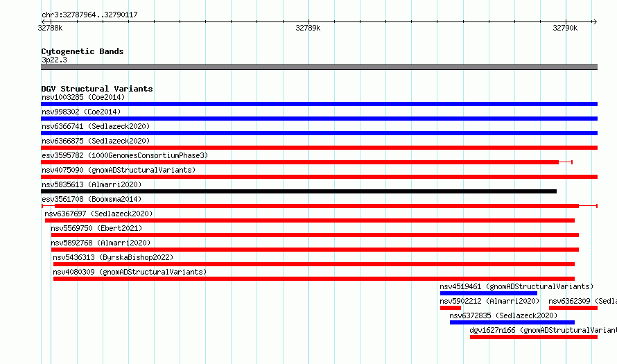Open the dgv1627n166 variant label

(x=543, y=330)
